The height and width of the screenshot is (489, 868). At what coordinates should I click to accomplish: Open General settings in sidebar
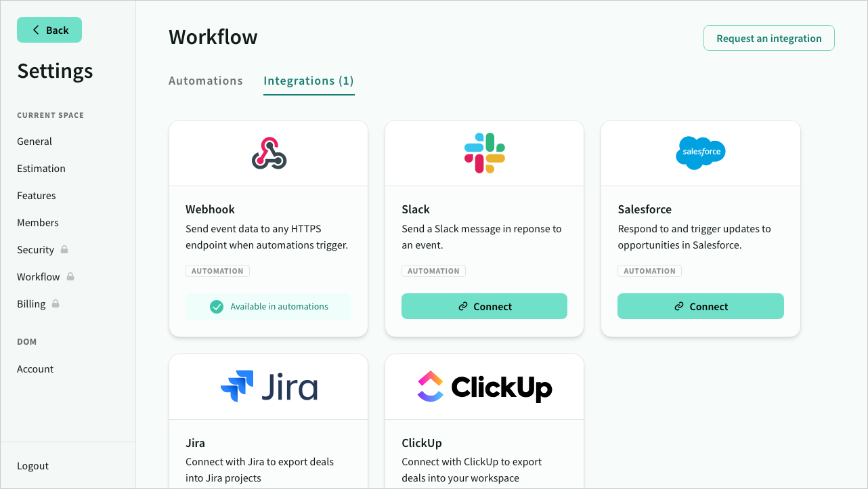[35, 142]
